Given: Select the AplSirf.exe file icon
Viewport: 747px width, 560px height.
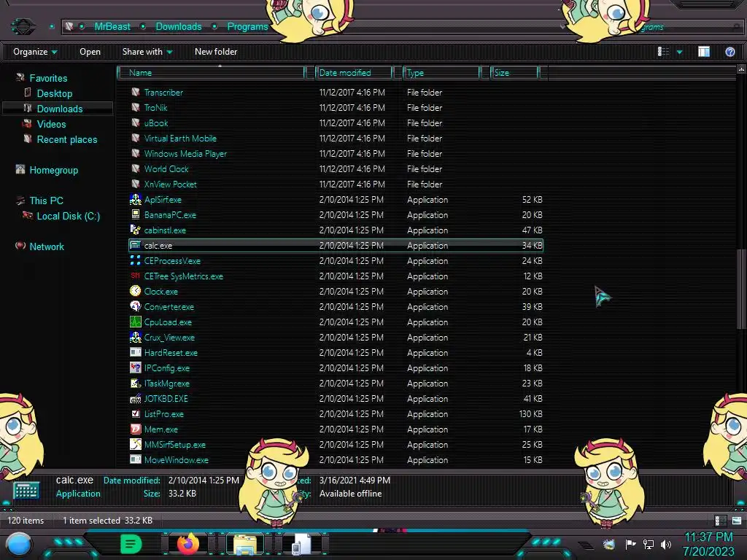Looking at the screenshot, I should coord(135,200).
